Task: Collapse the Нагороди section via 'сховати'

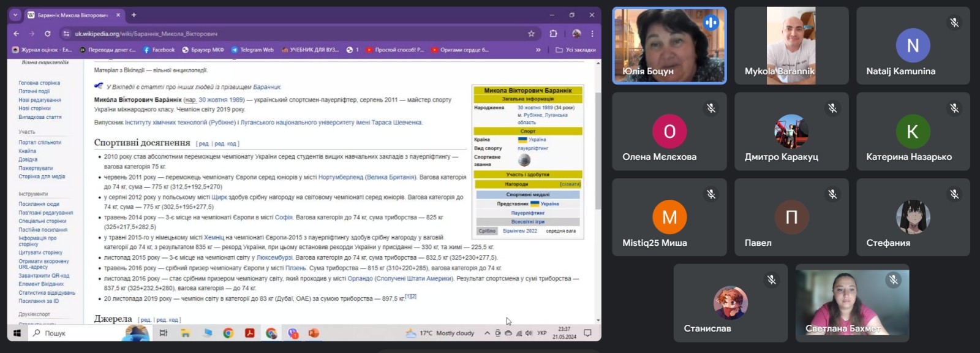Action: [570, 184]
